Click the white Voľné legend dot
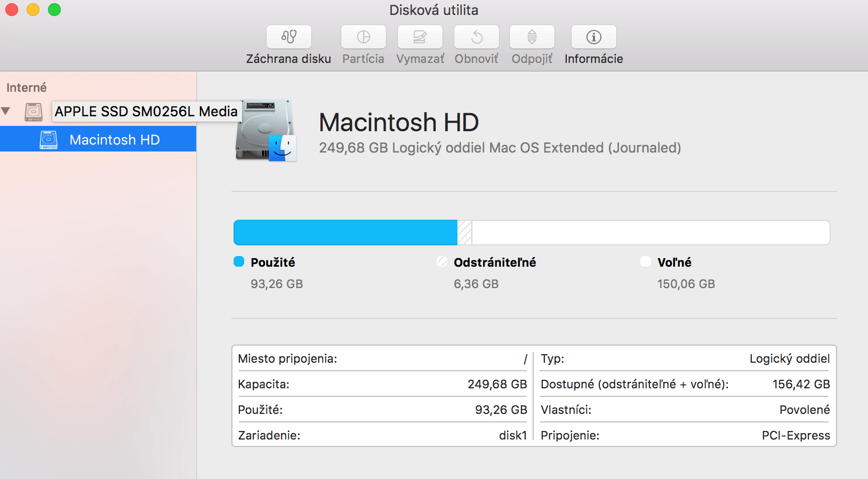Screen dimensions: 868x479 tap(646, 261)
